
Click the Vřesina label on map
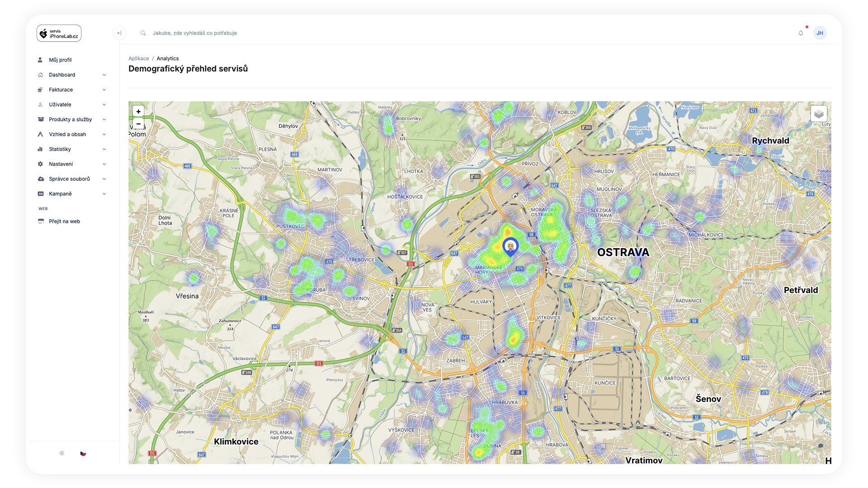click(x=187, y=296)
